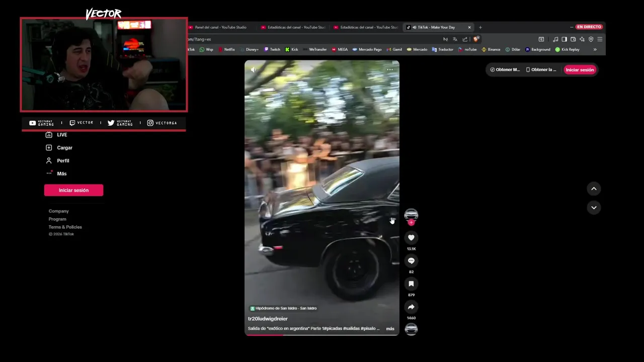Open the VPN shield icon in toolbar
This screenshot has width=644, height=362.
point(591,39)
